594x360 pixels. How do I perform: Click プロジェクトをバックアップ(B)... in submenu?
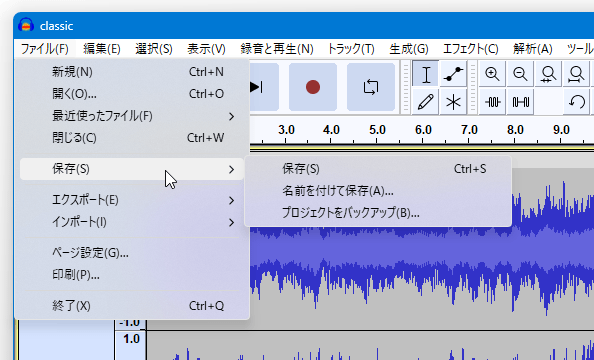pyautogui.click(x=378, y=213)
